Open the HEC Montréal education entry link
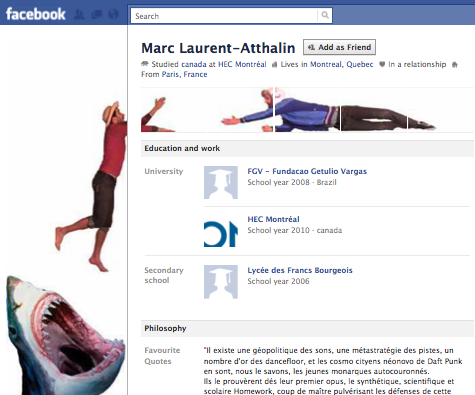 click(273, 219)
